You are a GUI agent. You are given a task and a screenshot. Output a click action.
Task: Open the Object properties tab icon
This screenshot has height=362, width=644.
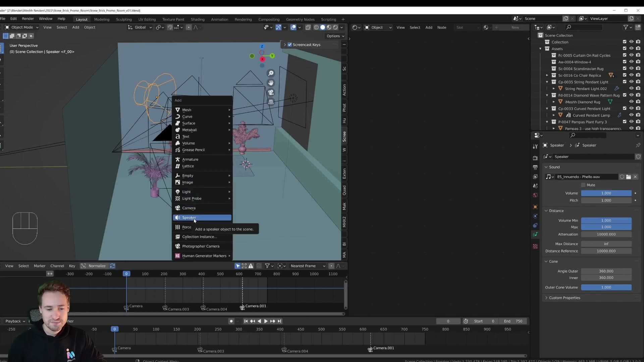[535, 207]
